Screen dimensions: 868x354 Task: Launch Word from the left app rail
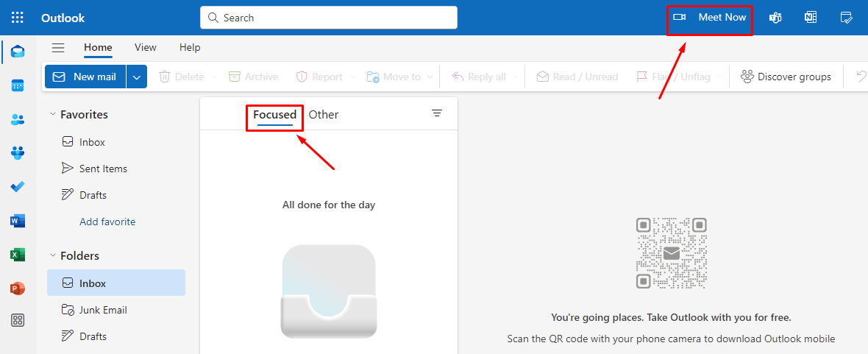pyautogui.click(x=18, y=221)
